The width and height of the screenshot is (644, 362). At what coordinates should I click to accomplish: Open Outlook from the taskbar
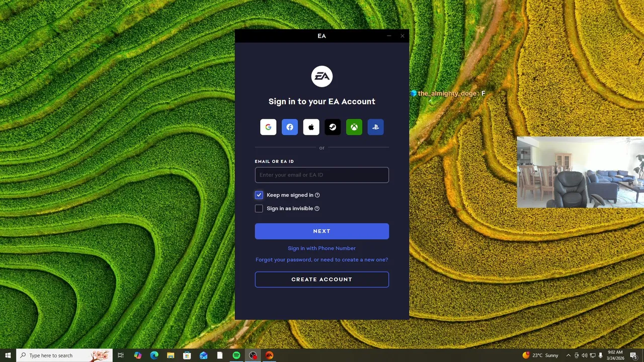(203, 355)
